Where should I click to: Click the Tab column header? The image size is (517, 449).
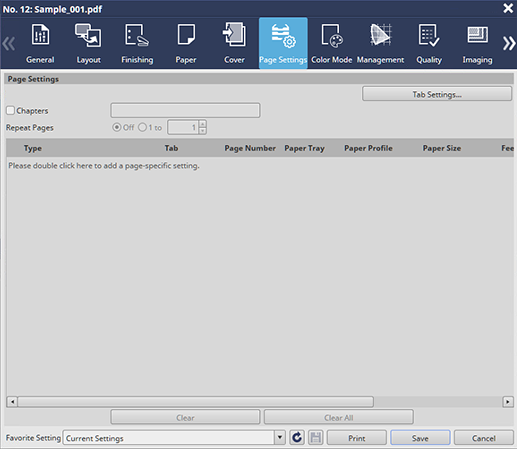point(171,148)
